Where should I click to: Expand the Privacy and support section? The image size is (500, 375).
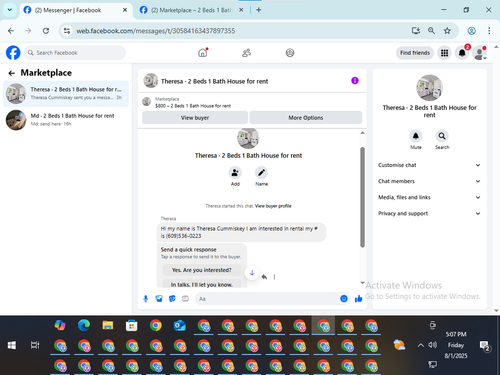(x=429, y=213)
